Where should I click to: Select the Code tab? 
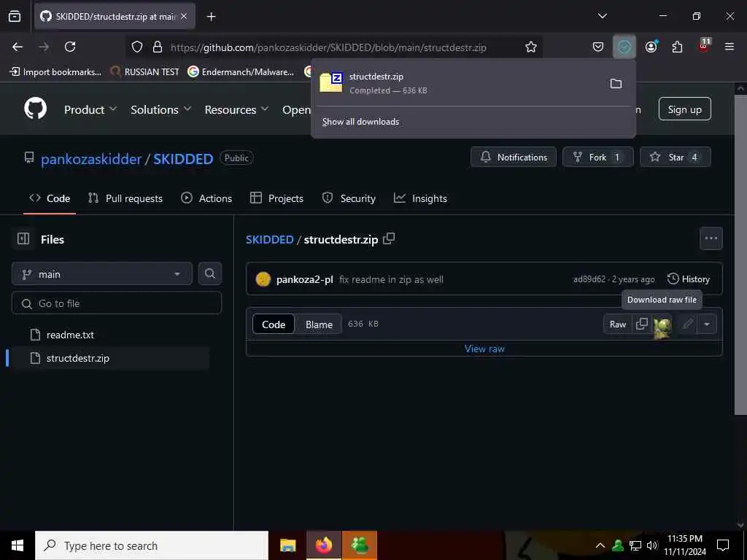(x=50, y=198)
